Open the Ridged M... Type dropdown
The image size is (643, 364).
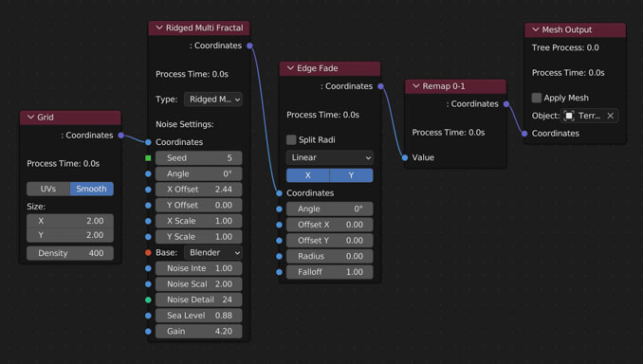[212, 100]
